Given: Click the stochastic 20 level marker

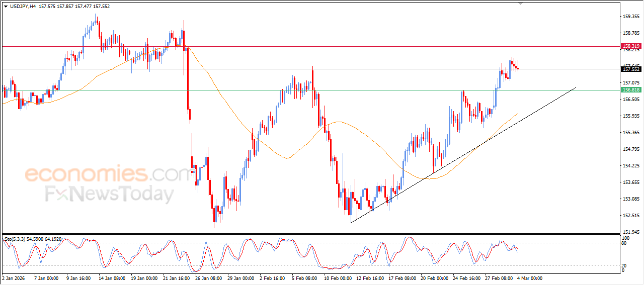Looking at the screenshot, I should pos(624,265).
